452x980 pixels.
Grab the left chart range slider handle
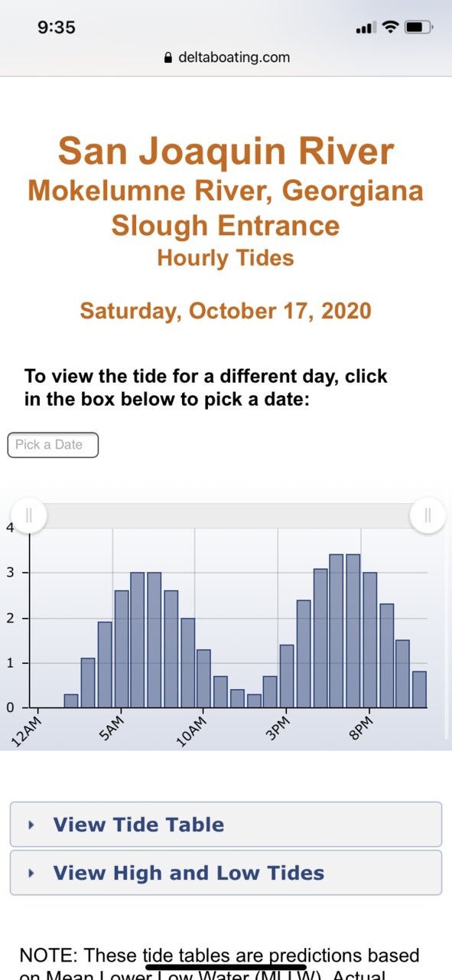coord(29,515)
